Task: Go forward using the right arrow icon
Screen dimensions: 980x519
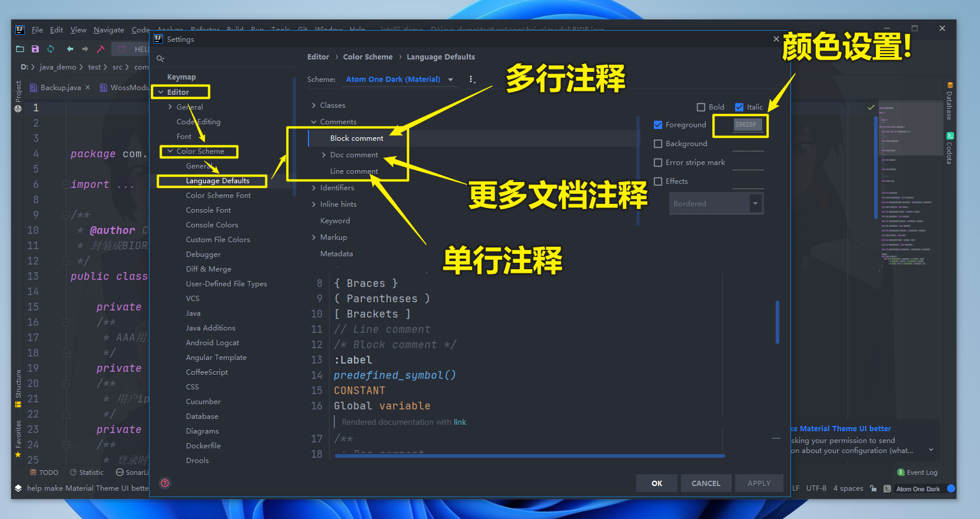Action: (85, 49)
